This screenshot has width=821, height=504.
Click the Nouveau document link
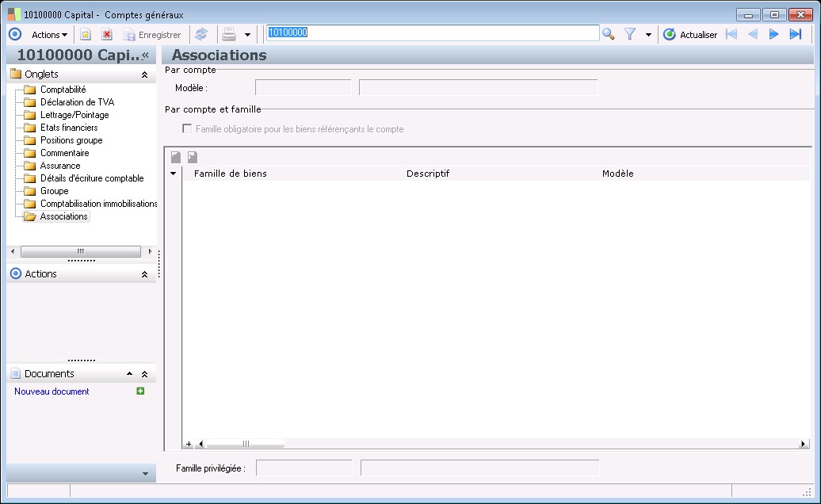click(52, 391)
